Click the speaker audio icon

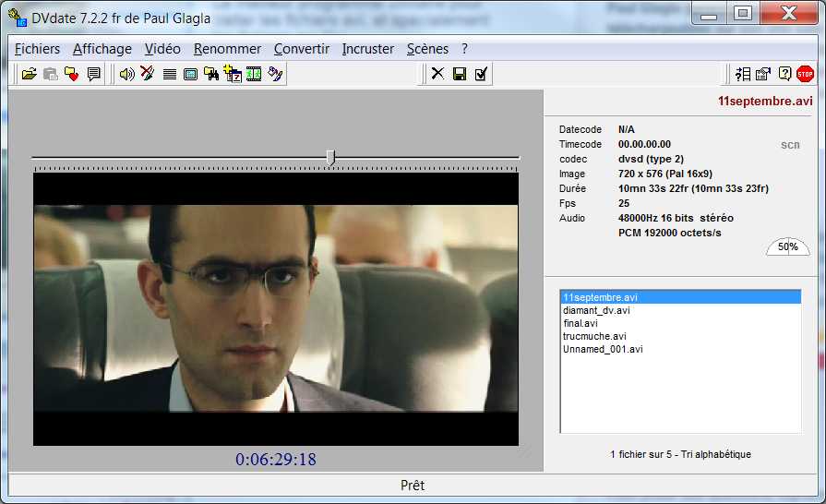point(126,74)
